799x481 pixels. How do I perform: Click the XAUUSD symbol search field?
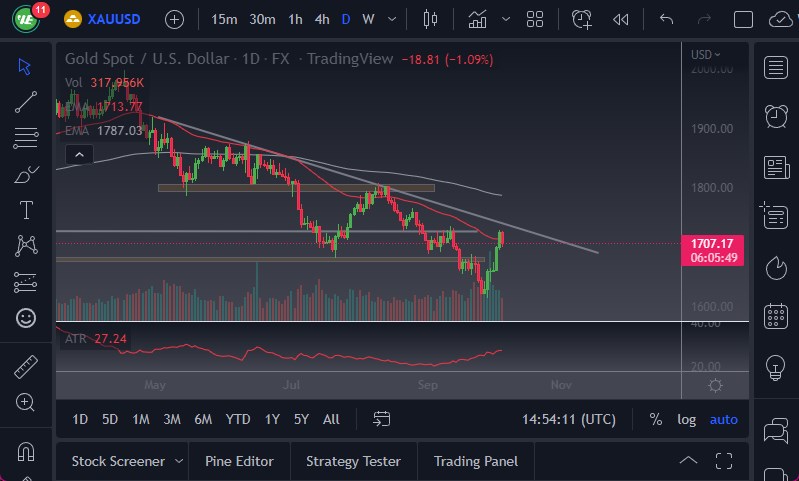click(110, 19)
